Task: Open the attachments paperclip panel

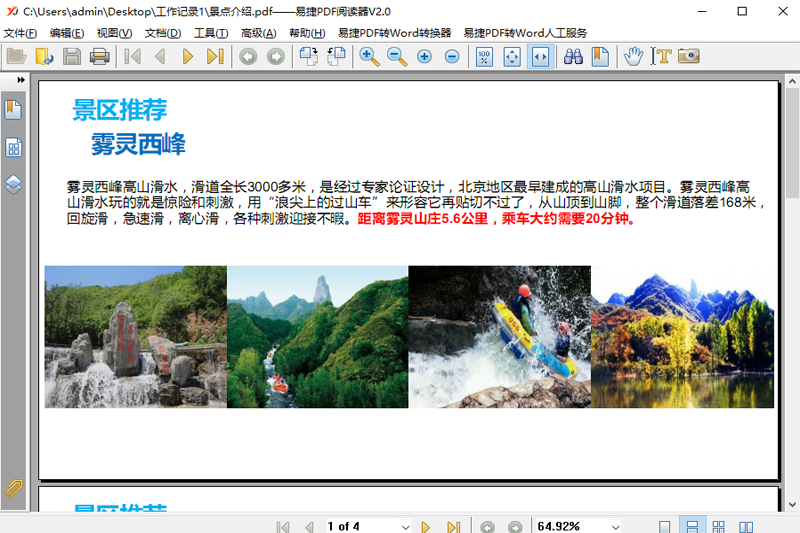Action: click(x=13, y=488)
